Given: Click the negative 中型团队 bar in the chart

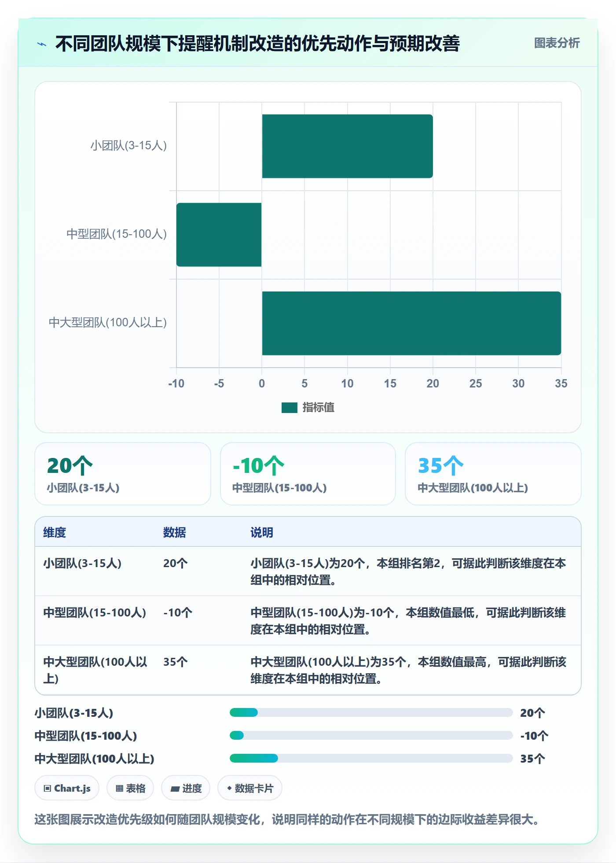Looking at the screenshot, I should (219, 235).
